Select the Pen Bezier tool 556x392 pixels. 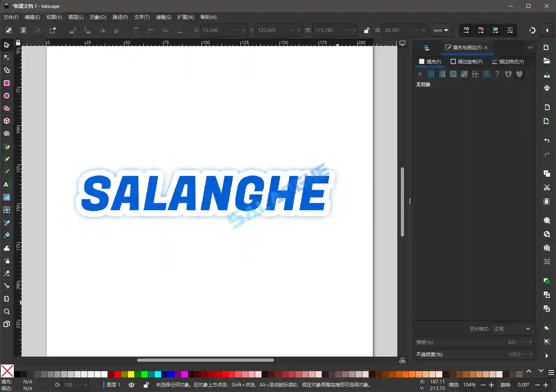7,146
